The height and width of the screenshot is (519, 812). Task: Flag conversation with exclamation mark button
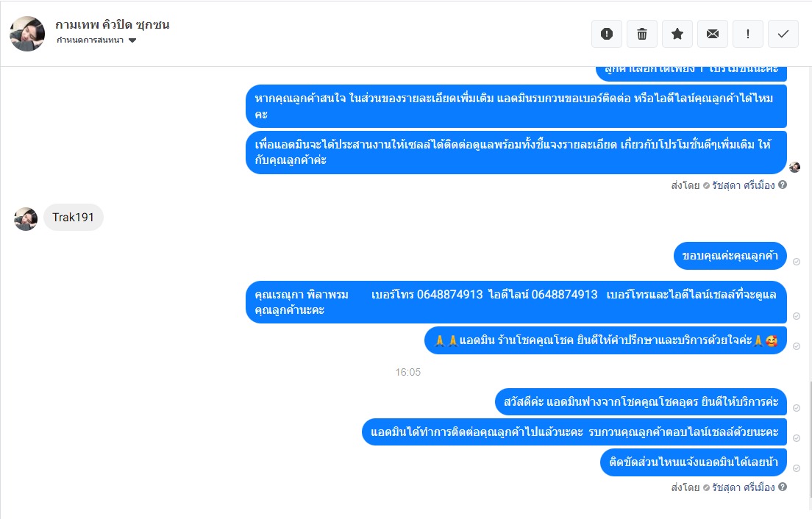click(748, 34)
